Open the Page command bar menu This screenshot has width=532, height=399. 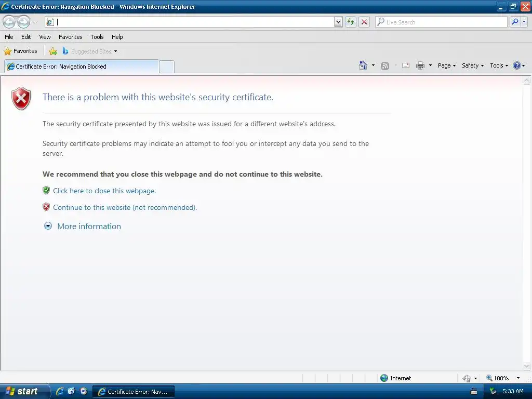coord(446,65)
